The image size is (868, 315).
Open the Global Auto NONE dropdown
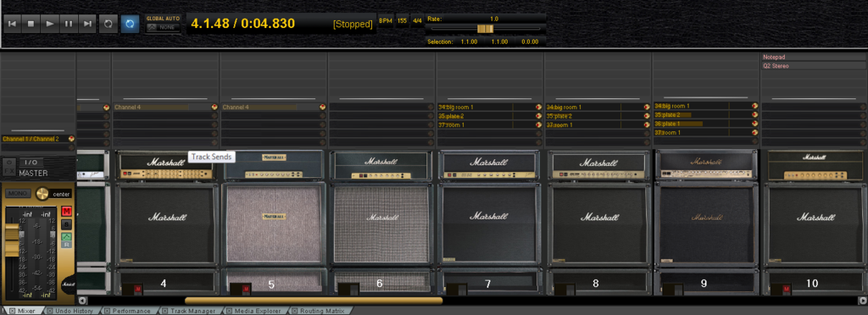click(163, 27)
